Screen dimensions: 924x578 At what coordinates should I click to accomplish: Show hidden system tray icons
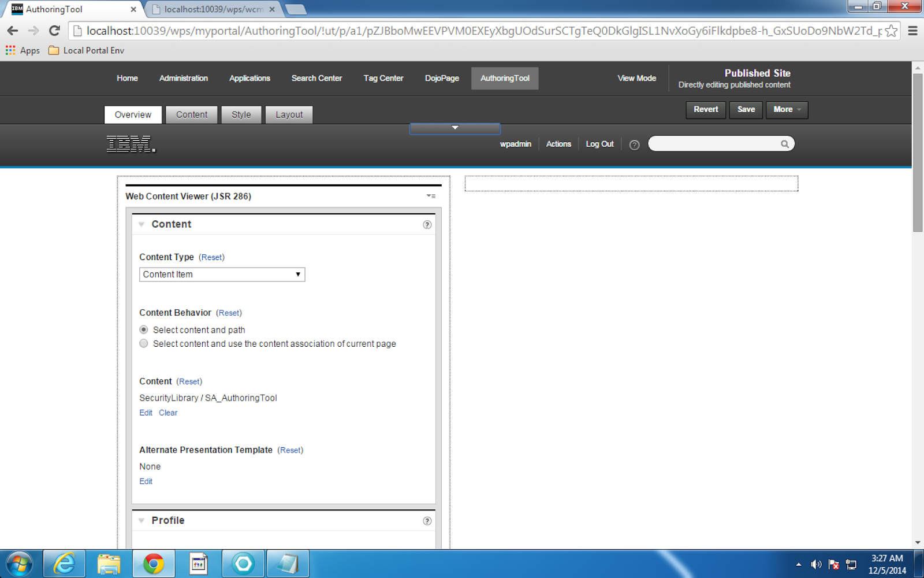799,564
